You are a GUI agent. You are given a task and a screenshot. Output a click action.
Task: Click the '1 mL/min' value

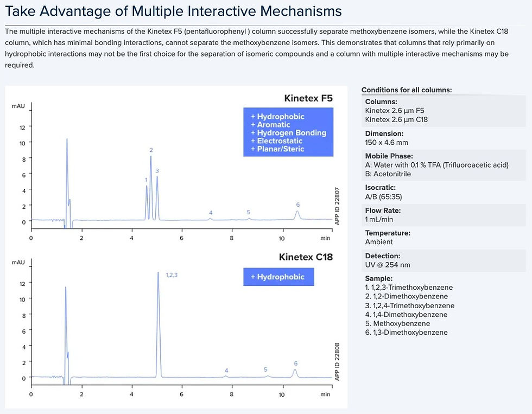tap(379, 219)
